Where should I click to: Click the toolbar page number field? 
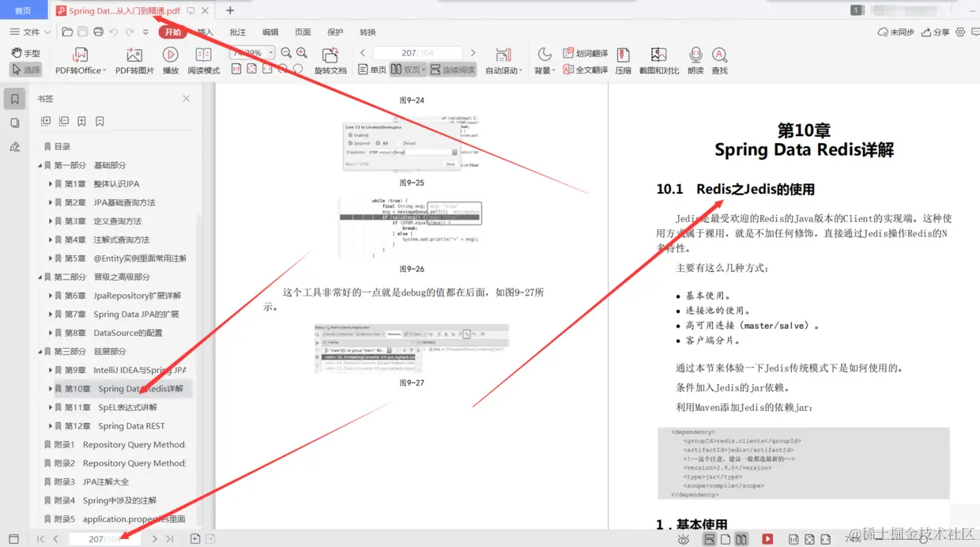click(418, 53)
